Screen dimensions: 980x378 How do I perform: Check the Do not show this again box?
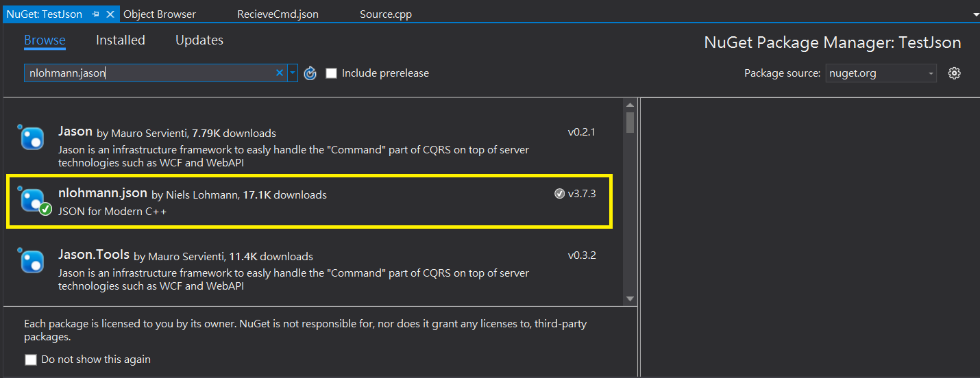tap(30, 360)
